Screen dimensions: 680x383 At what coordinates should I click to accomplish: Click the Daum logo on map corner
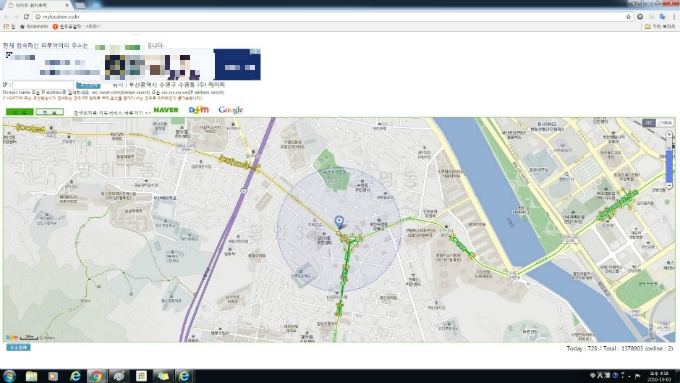pyautogui.click(x=12, y=337)
